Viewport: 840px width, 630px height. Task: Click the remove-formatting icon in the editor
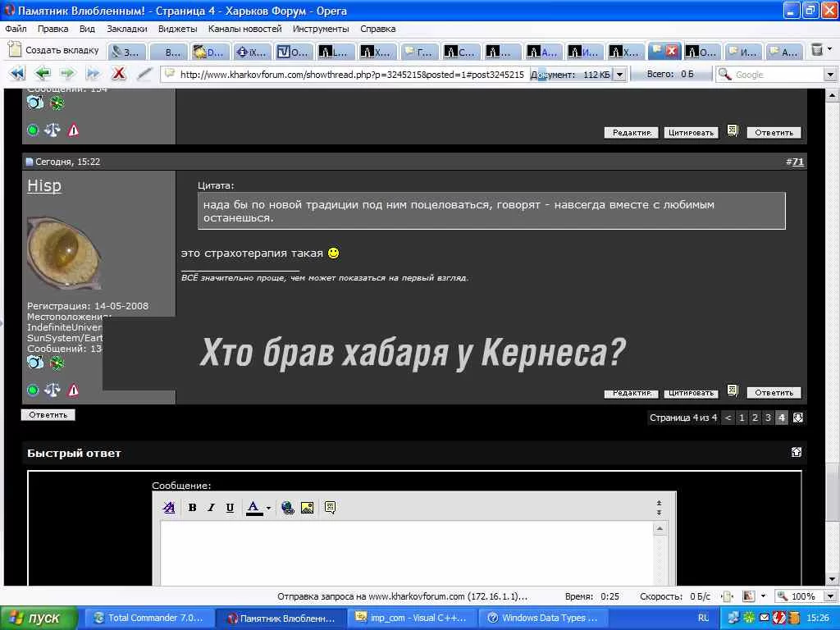[169, 508]
